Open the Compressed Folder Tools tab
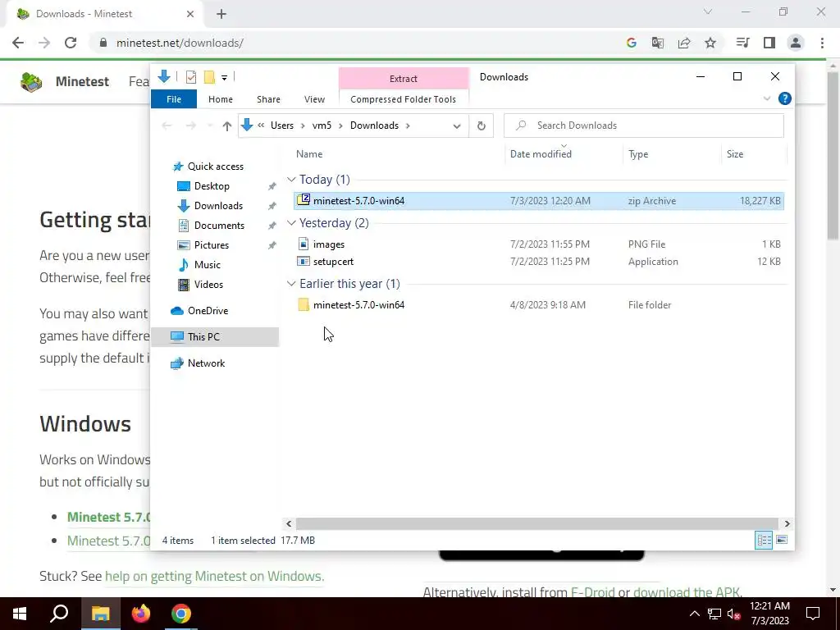 [403, 99]
